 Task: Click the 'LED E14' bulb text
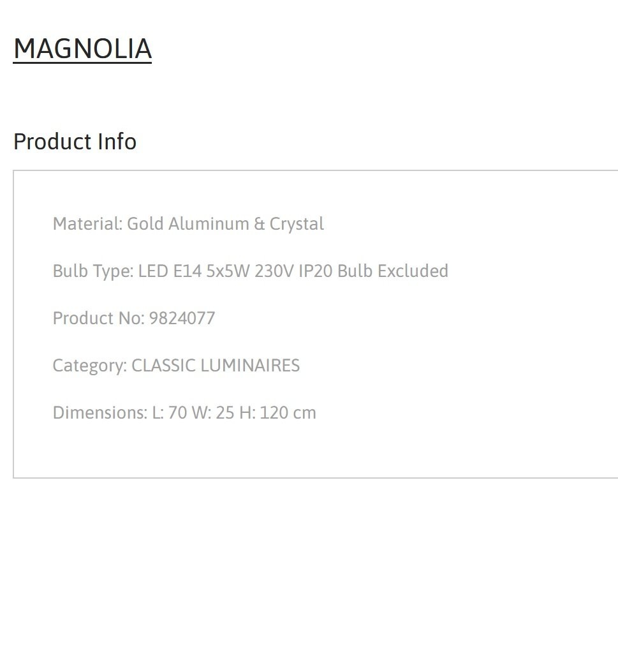pos(170,271)
